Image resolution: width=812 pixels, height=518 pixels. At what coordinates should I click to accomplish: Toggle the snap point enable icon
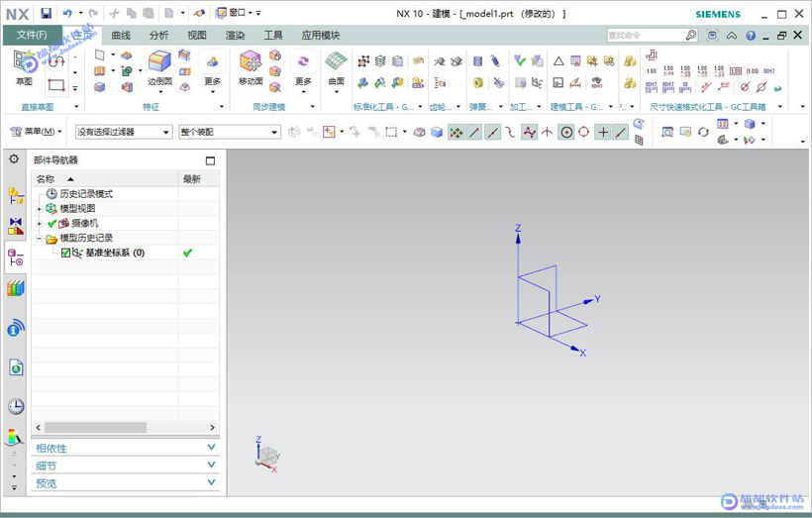[x=456, y=132]
